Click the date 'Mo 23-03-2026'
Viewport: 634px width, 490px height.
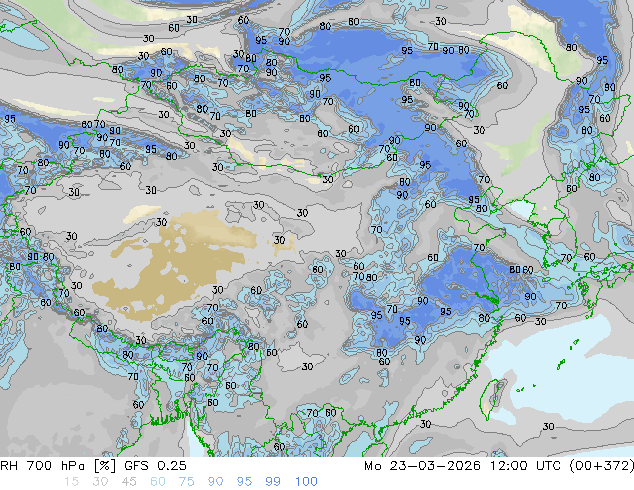pos(423,466)
